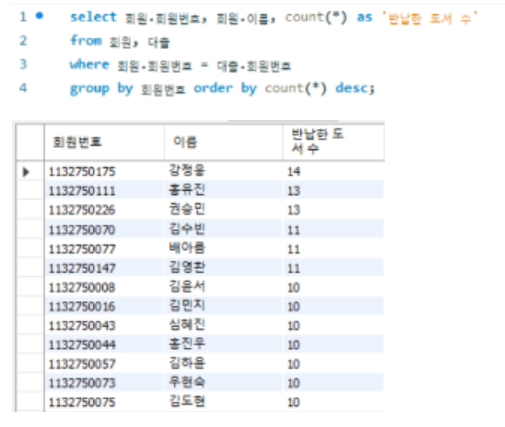The width and height of the screenshot is (505, 427).
Task: Click line number 3 in editor gutter
Action: pos(23,64)
